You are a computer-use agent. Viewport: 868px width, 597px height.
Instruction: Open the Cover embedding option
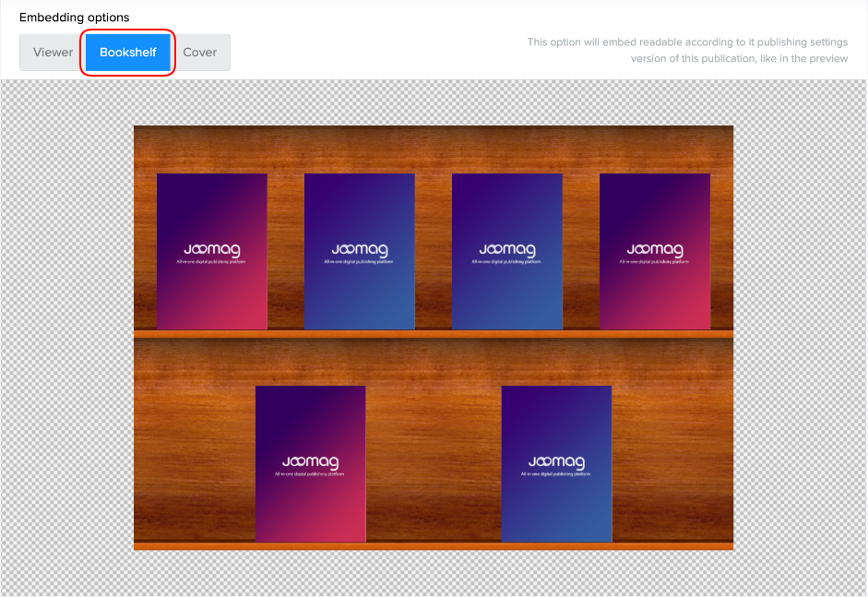click(x=200, y=53)
